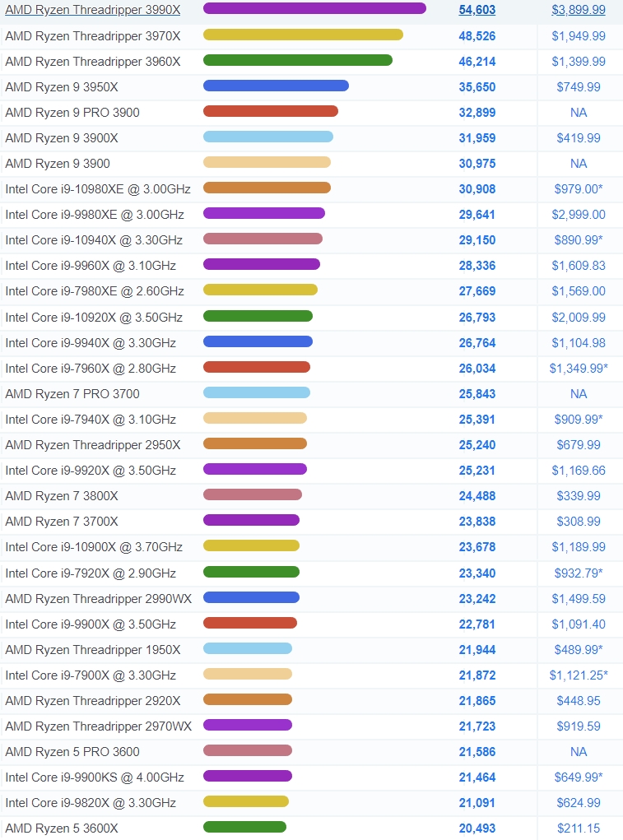Open the $419.99 price link

(x=579, y=137)
